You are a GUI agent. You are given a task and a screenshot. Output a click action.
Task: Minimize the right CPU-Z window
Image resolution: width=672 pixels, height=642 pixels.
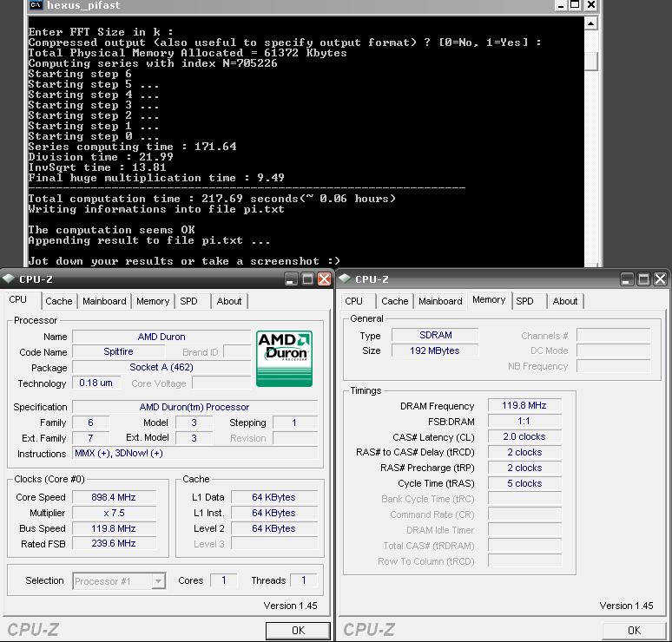[x=627, y=279]
